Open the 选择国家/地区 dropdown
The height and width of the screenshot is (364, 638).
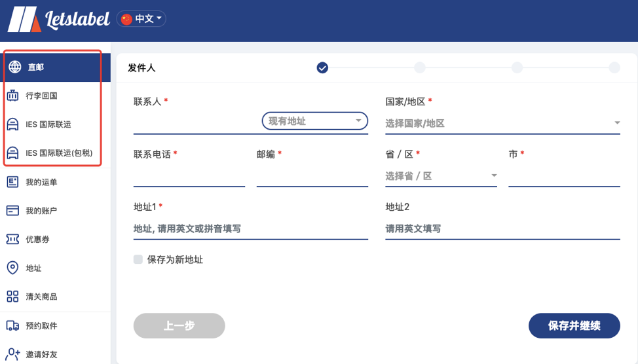pos(502,123)
